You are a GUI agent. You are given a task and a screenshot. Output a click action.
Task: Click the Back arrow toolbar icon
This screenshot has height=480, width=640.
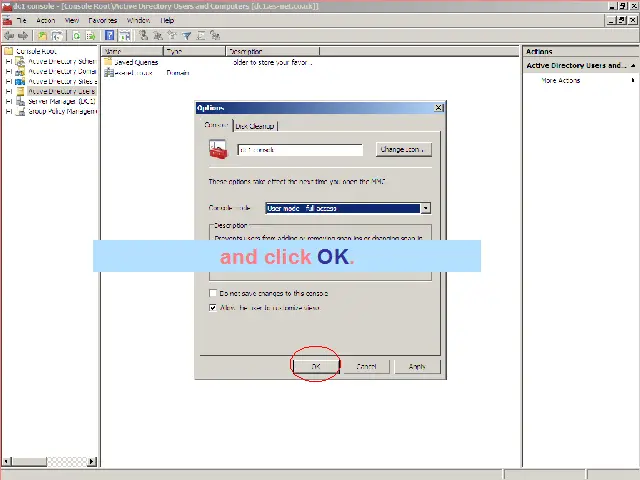point(9,35)
